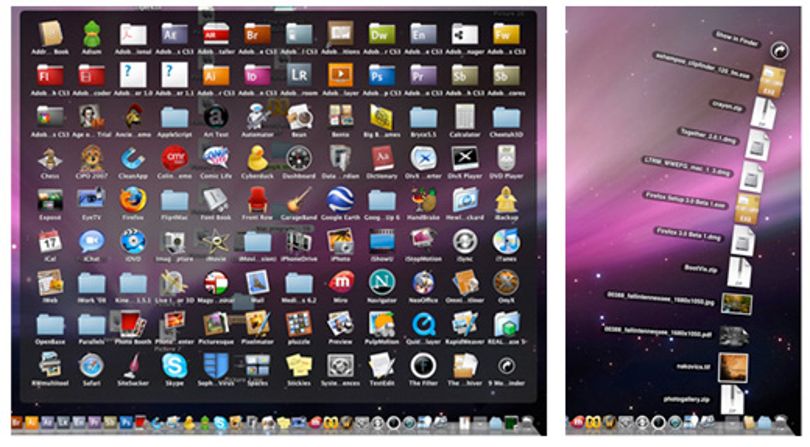The height and width of the screenshot is (447, 810).
Task: Launch iTunes from the stack grid
Action: click(x=506, y=242)
